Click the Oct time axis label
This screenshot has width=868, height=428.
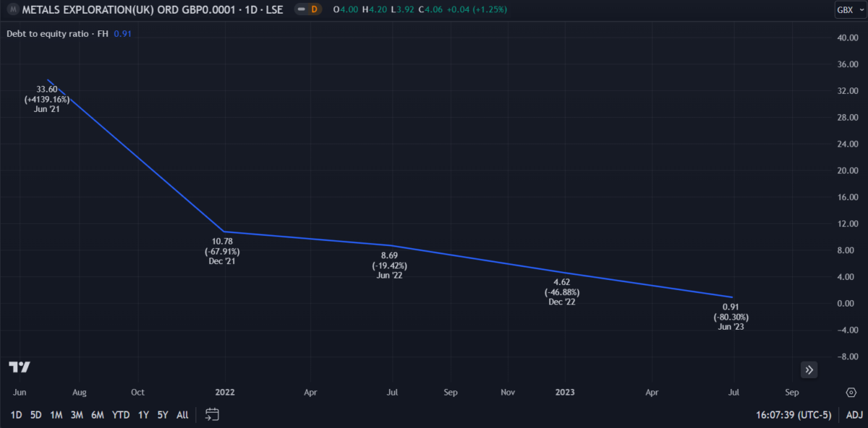[137, 393]
